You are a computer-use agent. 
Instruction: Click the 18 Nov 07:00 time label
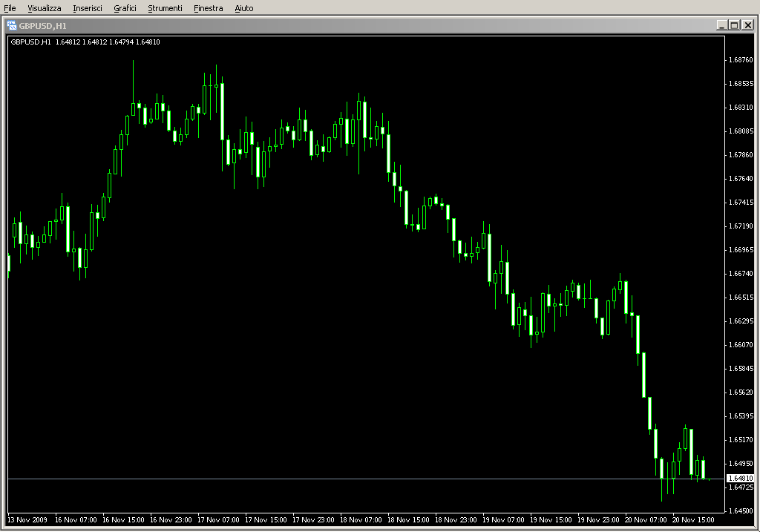361,520
